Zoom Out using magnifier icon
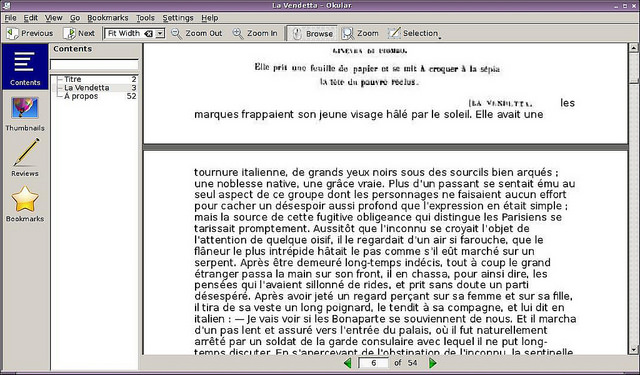Image resolution: width=640 pixels, height=375 pixels. tap(196, 33)
